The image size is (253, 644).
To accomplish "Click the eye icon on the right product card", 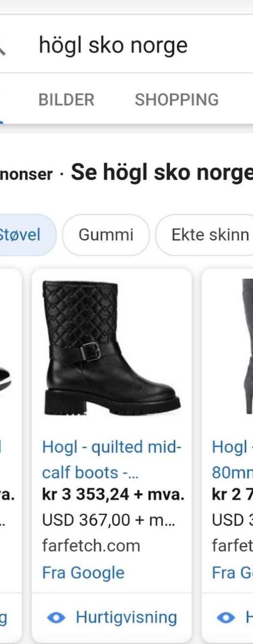I will [x=226, y=618].
